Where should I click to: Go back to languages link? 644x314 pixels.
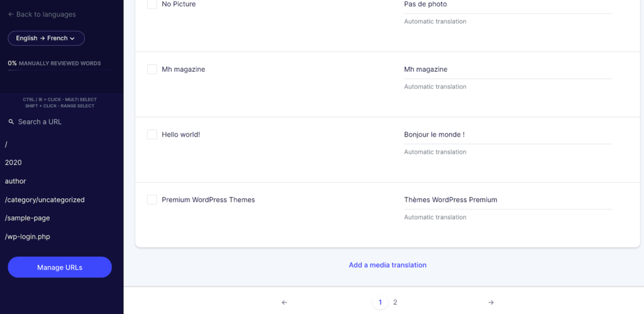click(x=42, y=14)
